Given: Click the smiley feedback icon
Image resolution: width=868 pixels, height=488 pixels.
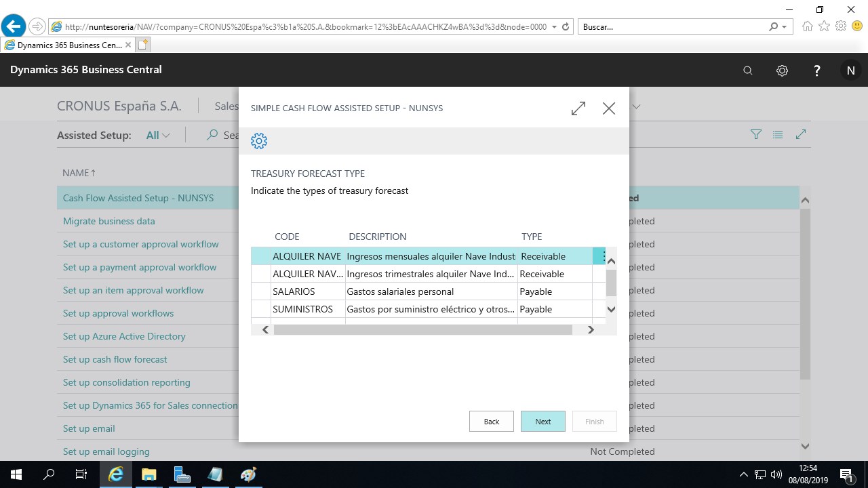Looking at the screenshot, I should [x=857, y=26].
